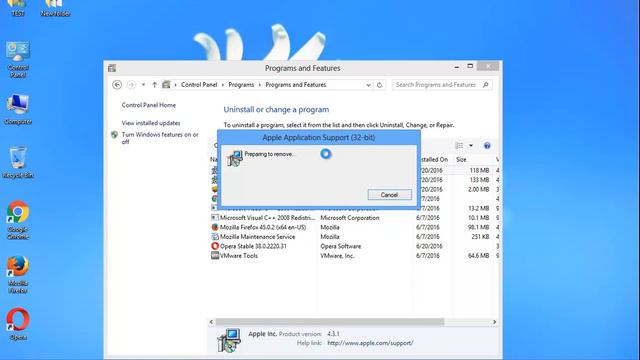Click the VMware Tools list icon
The image size is (640, 360).
(x=215, y=256)
